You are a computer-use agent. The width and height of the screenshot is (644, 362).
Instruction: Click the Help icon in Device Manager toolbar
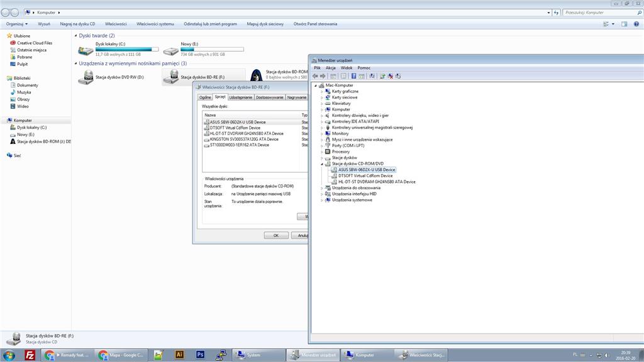click(353, 76)
